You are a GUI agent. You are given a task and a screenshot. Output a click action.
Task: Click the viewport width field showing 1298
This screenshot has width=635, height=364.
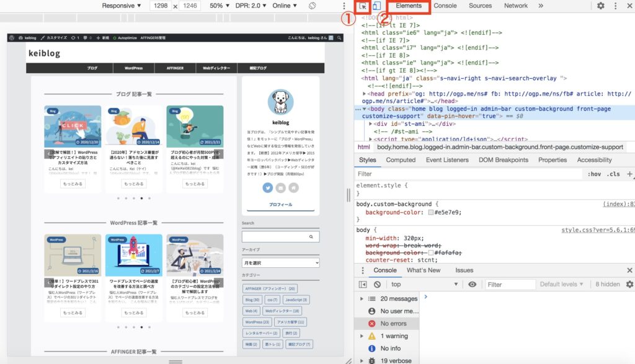click(161, 6)
